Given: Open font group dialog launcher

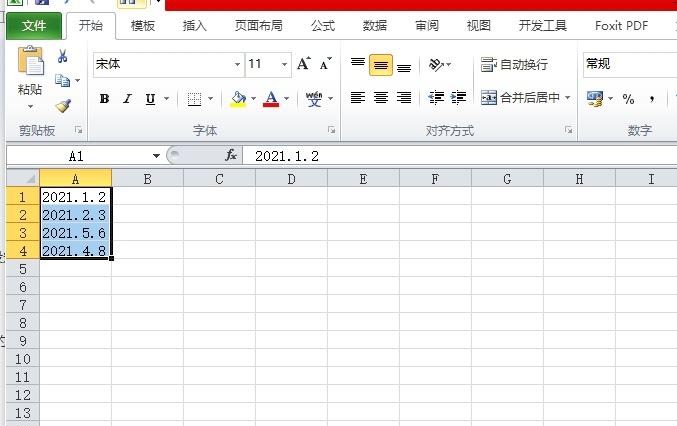Looking at the screenshot, I should click(331, 129).
